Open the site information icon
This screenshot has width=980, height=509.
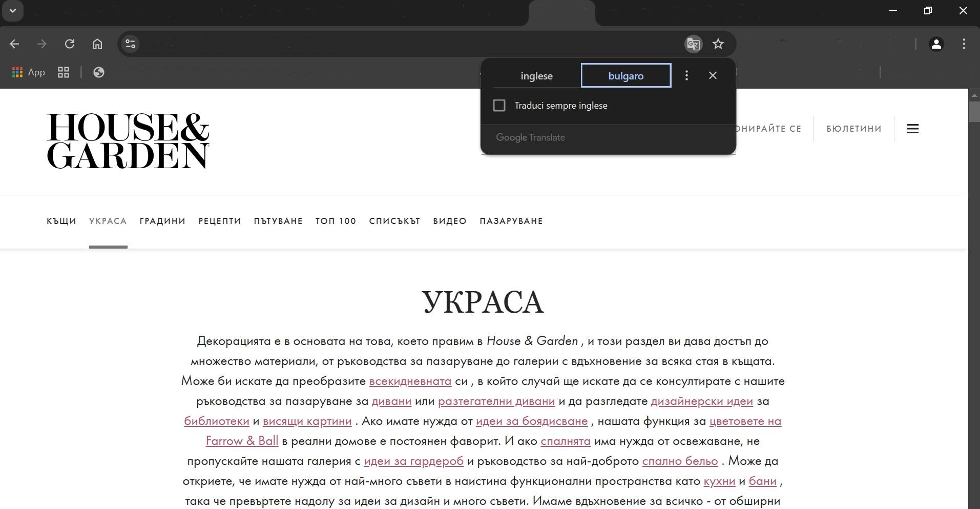pyautogui.click(x=131, y=44)
